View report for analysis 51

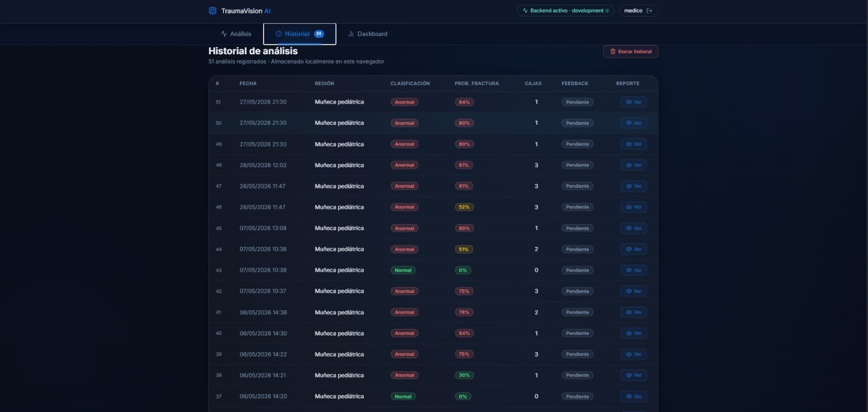point(634,102)
